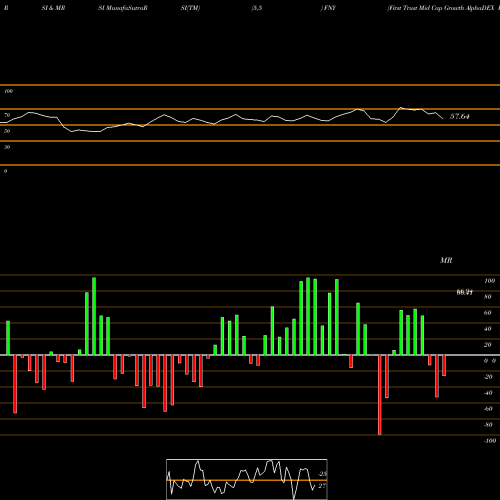Click the MR axis label -60
The image size is (500, 500).
(x=488, y=409)
